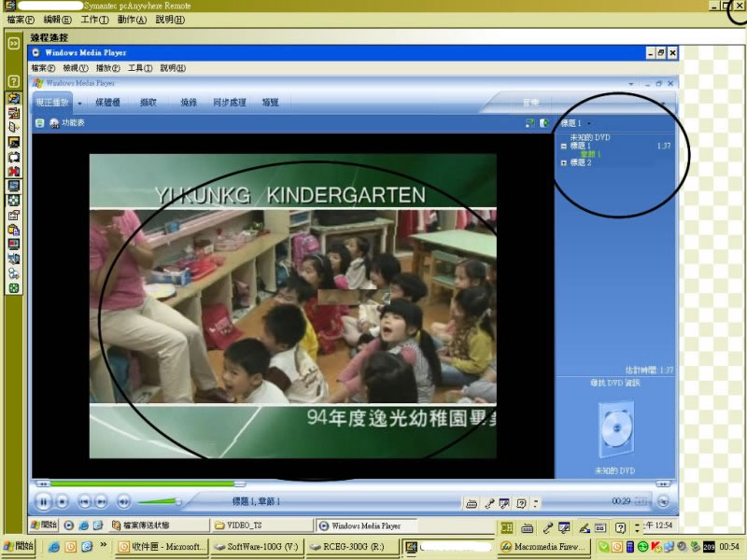Skip to the previous chapter
This screenshot has height=560, width=747.
(x=84, y=501)
